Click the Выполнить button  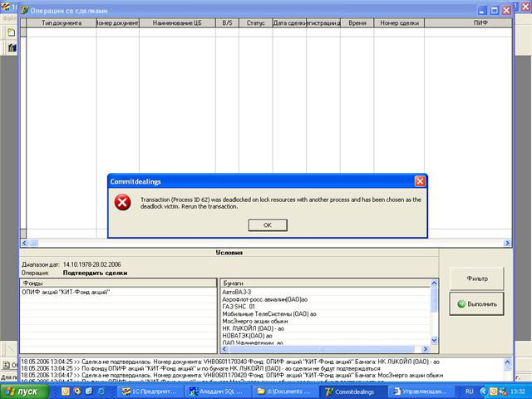tap(476, 304)
